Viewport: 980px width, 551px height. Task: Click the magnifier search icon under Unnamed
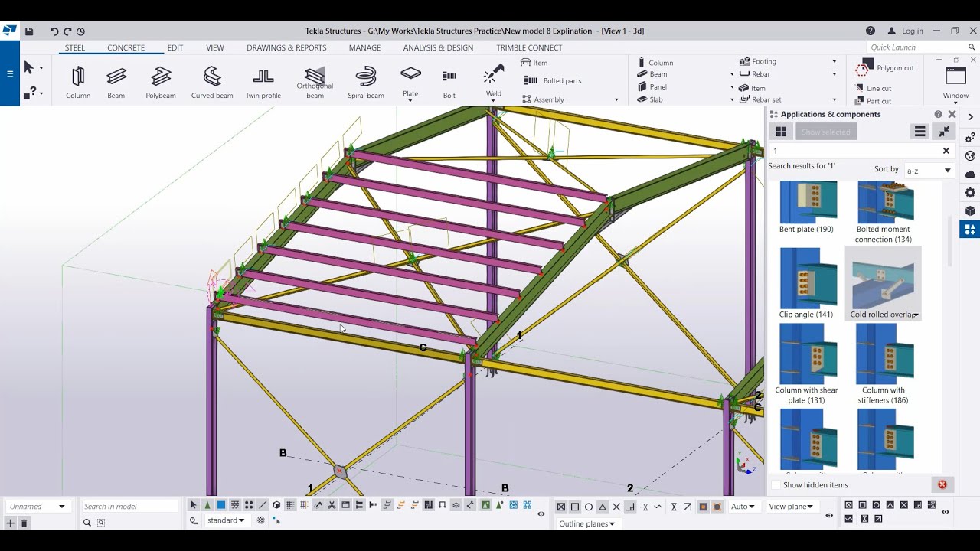point(87,523)
